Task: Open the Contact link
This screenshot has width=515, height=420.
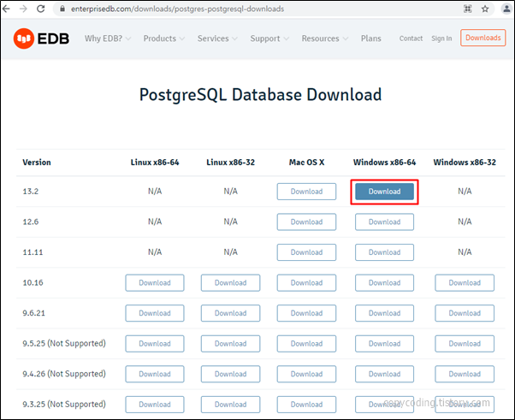Action: click(x=411, y=38)
